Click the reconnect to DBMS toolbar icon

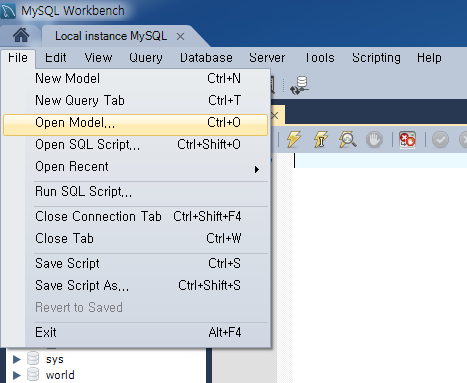click(299, 86)
